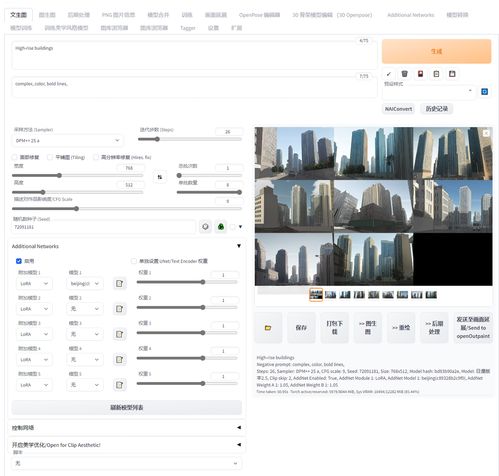Send image to img2img (>> 图生图) button

[x=368, y=328]
